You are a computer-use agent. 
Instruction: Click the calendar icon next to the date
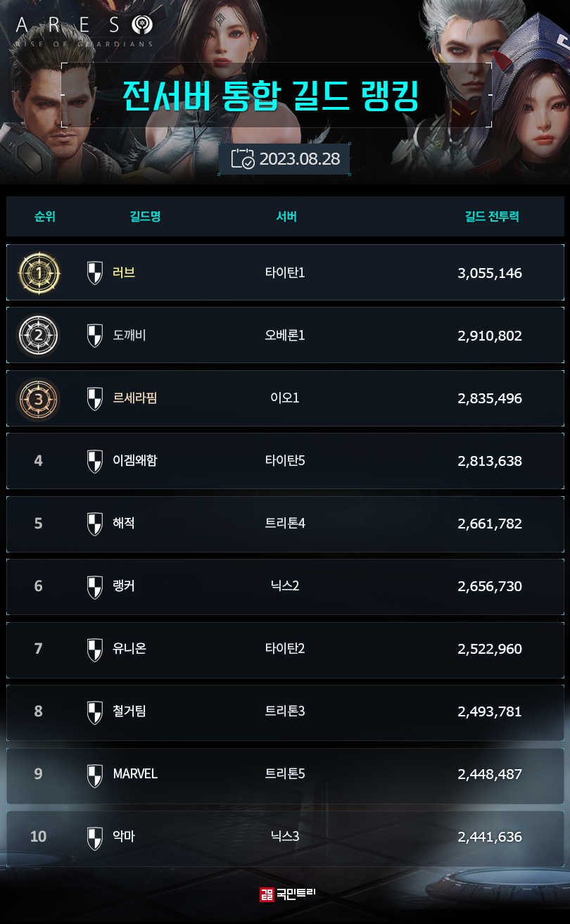[243, 159]
